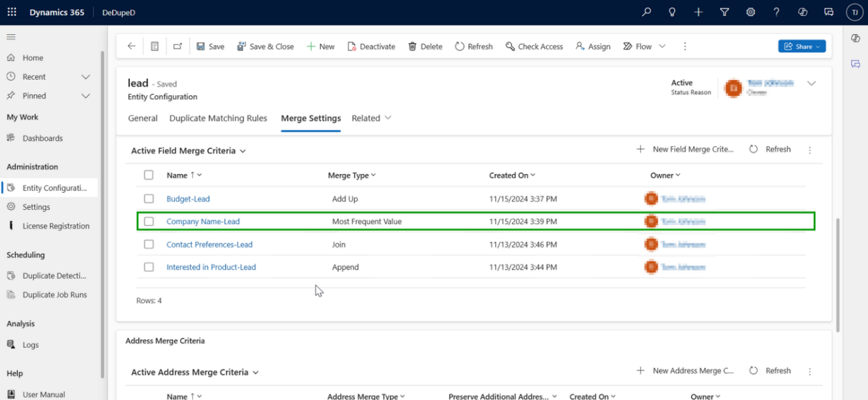Open the app launcher waffle icon
The width and height of the screenshot is (868, 400).
tap(12, 12)
